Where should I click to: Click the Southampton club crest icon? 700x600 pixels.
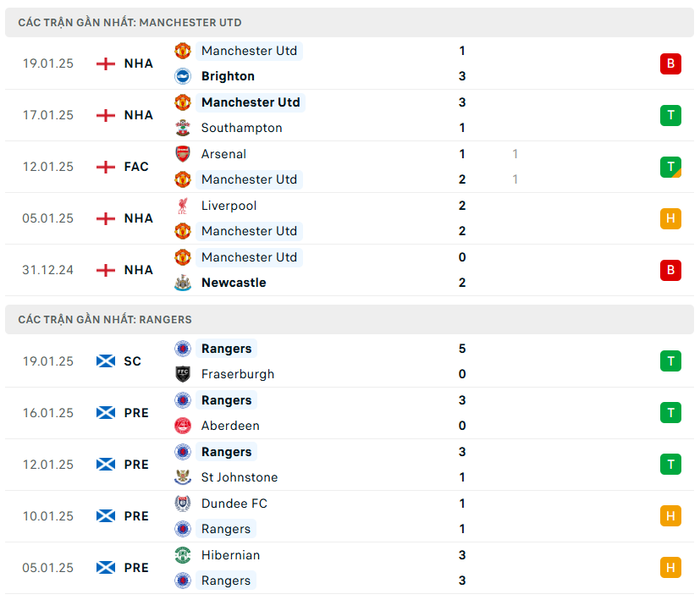[x=183, y=128]
